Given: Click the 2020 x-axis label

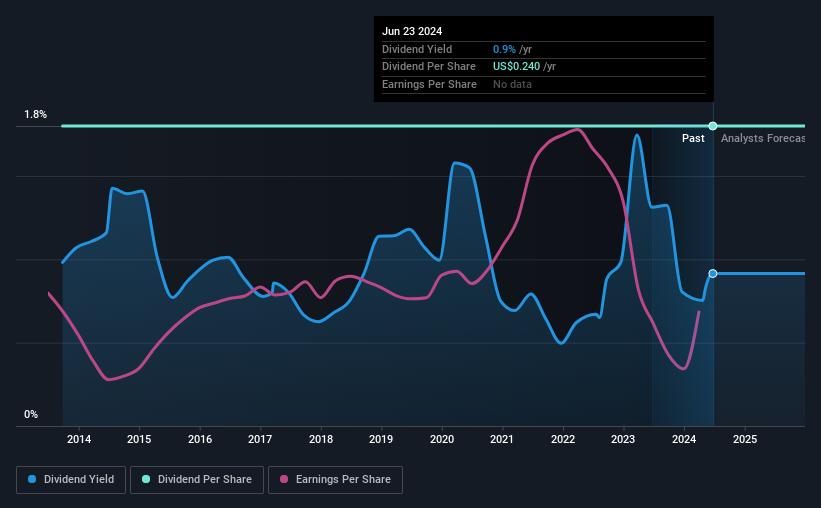Looking at the screenshot, I should 442,439.
